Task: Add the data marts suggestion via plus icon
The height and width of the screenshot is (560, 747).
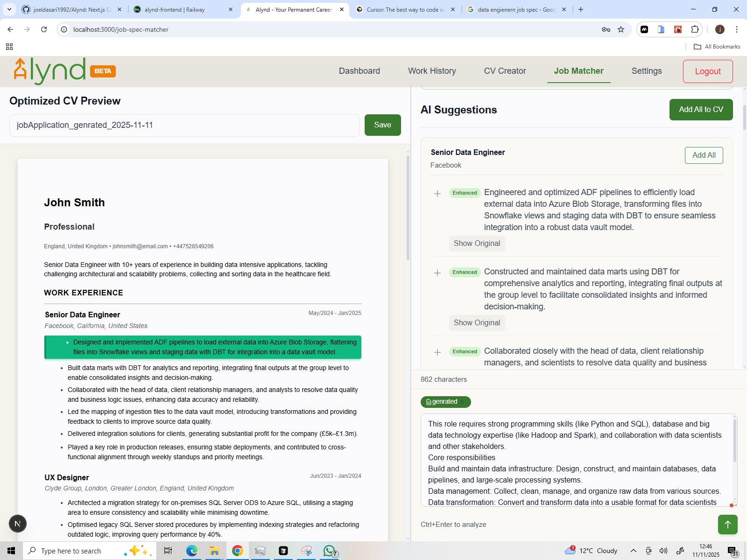Action: [x=437, y=273]
